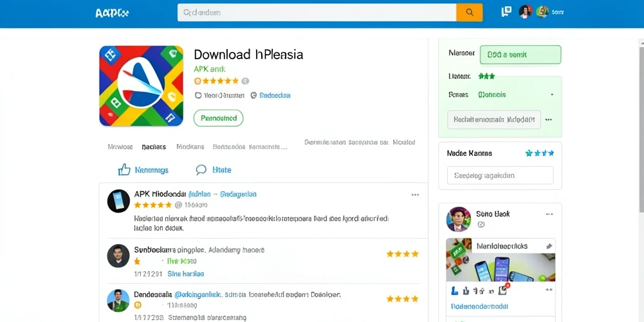Select the second tab under app header

153,147
